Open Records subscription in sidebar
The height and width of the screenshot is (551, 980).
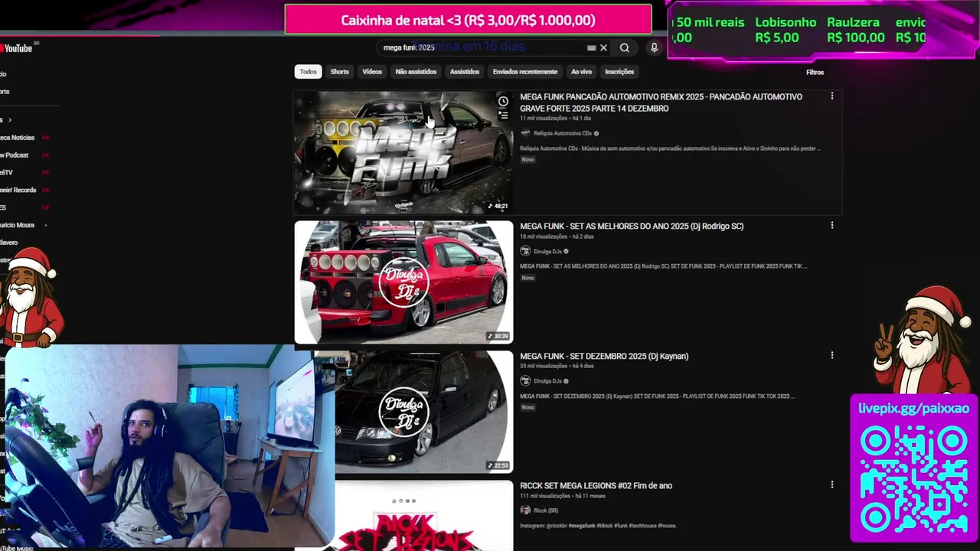18,190
